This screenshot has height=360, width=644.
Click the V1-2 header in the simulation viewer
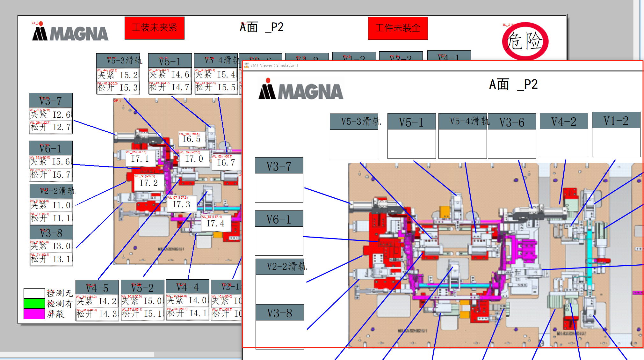tap(616, 121)
